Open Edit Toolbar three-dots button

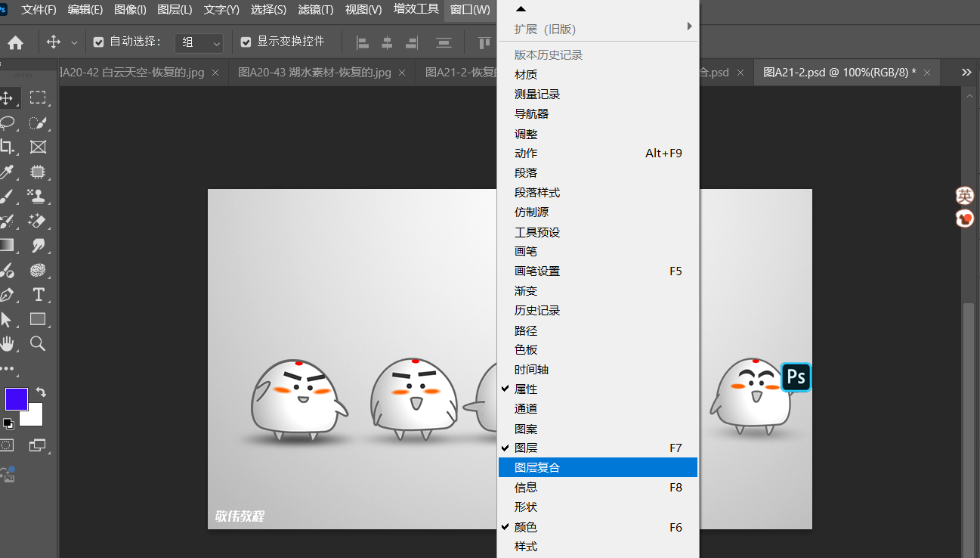[x=8, y=369]
